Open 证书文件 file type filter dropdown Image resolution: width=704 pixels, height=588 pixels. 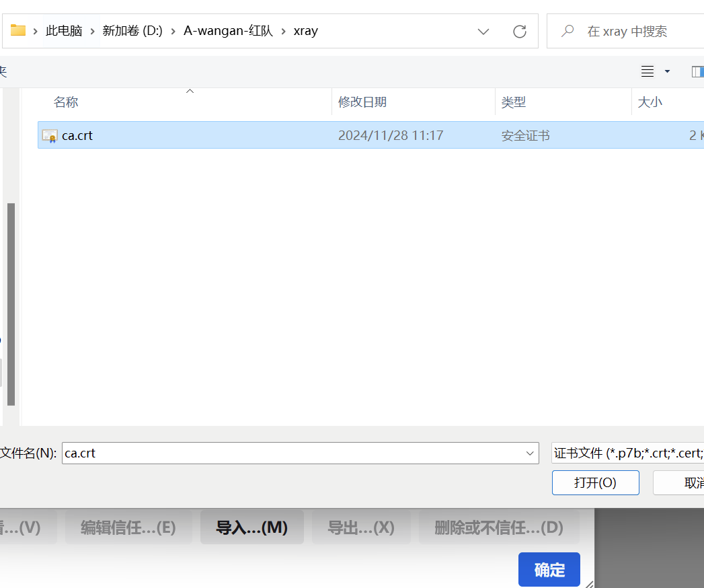[627, 453]
